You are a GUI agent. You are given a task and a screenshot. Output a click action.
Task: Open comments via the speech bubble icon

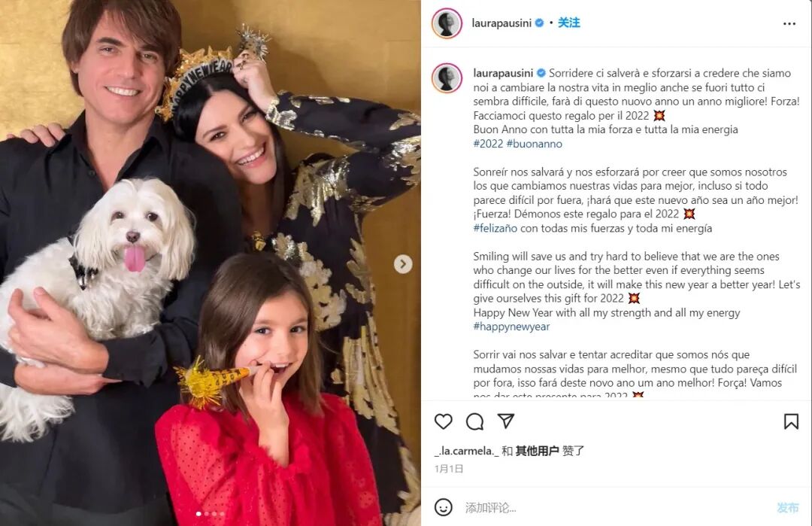[474, 421]
